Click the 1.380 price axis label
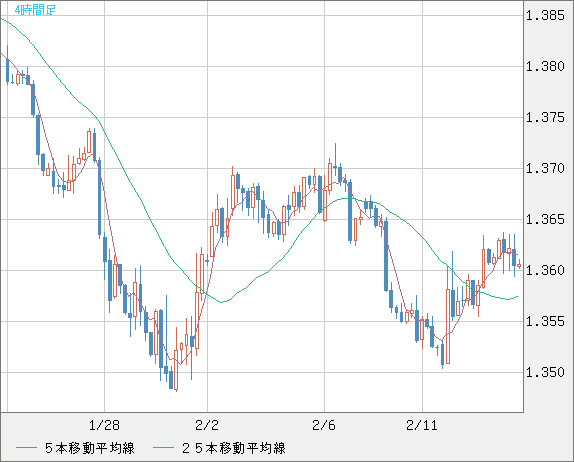 click(545, 66)
